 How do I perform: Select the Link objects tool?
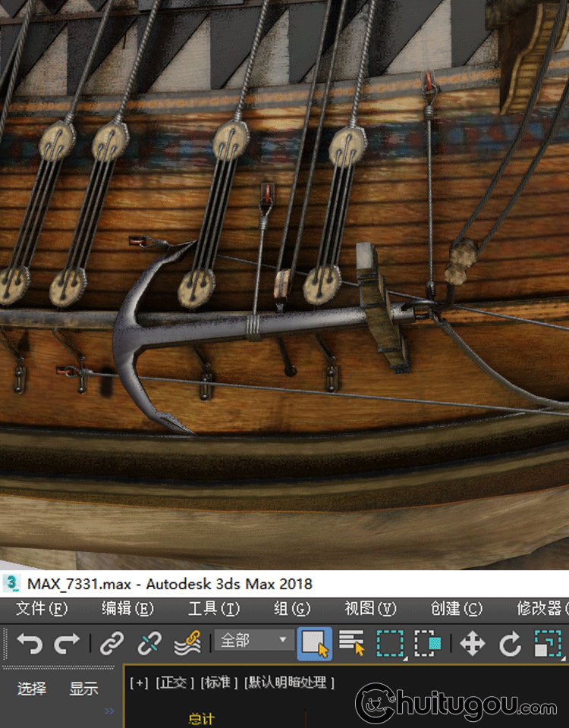coord(112,644)
